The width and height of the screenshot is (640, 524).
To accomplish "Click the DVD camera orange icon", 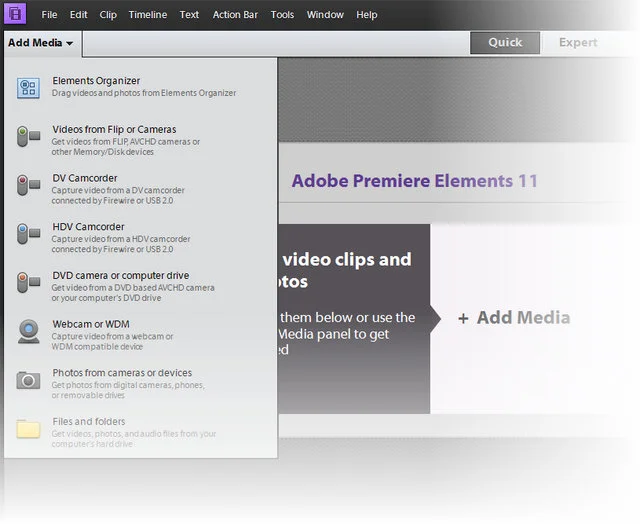I will [28, 282].
